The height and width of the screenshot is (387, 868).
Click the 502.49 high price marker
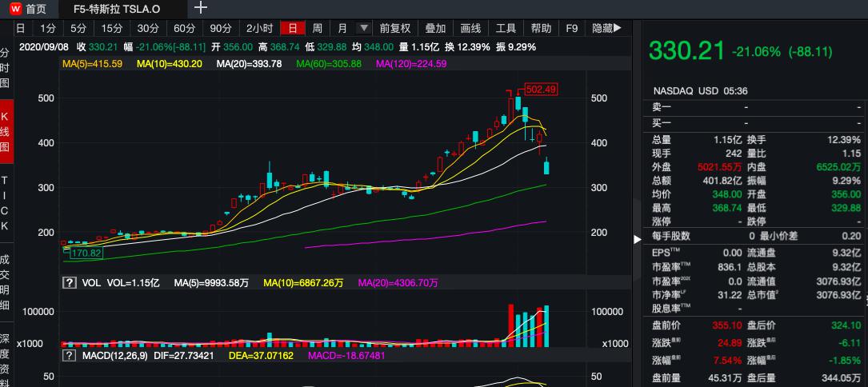540,90
